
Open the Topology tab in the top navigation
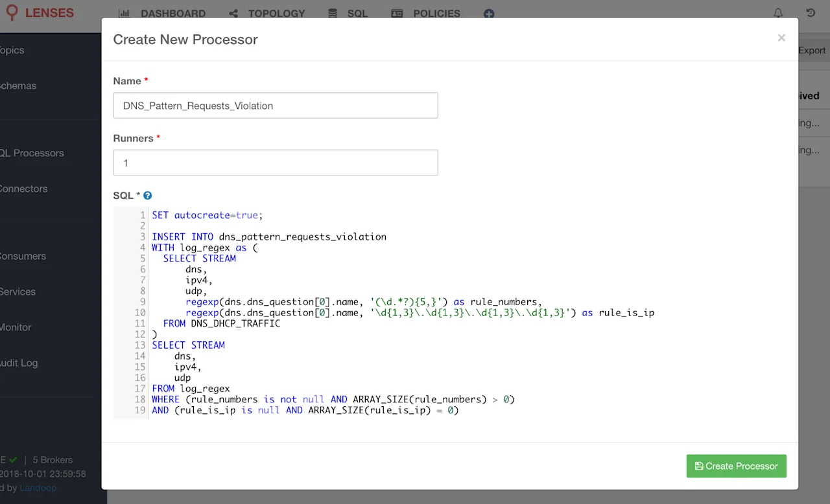267,13
